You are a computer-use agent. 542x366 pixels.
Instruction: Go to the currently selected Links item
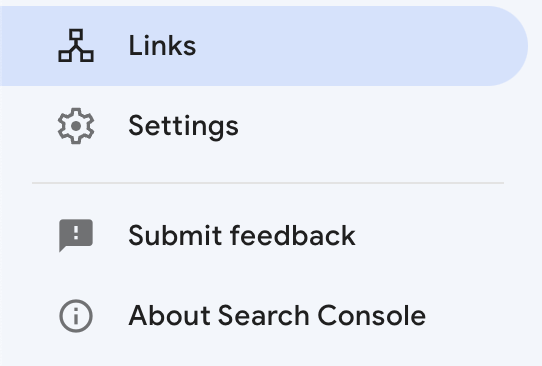[264, 46]
